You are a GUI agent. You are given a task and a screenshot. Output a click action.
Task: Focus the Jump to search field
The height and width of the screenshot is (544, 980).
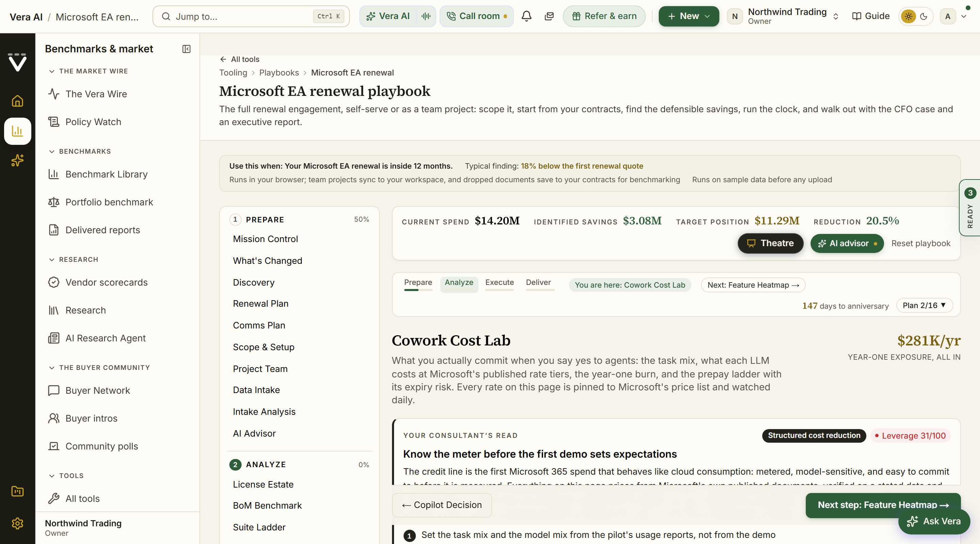[x=251, y=16]
